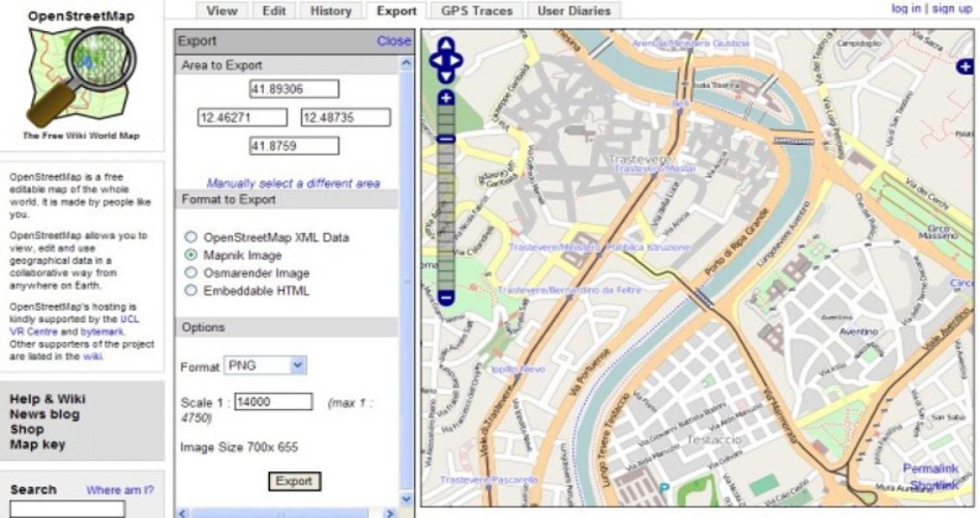Pan the map south arrow
980x518 pixels.
click(x=446, y=76)
